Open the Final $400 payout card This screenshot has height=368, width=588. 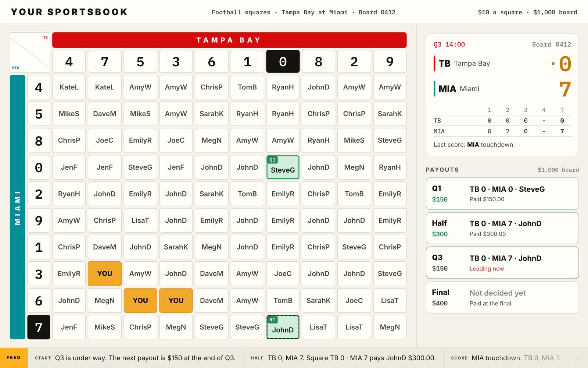pos(502,297)
